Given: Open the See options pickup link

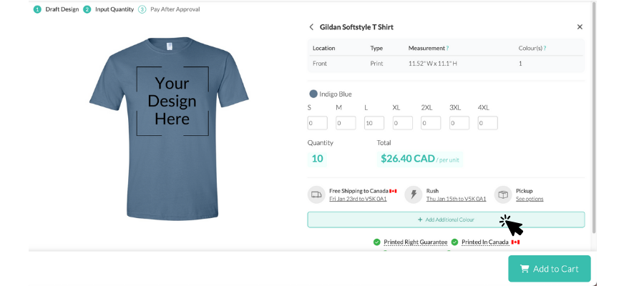Looking at the screenshot, I should 530,199.
